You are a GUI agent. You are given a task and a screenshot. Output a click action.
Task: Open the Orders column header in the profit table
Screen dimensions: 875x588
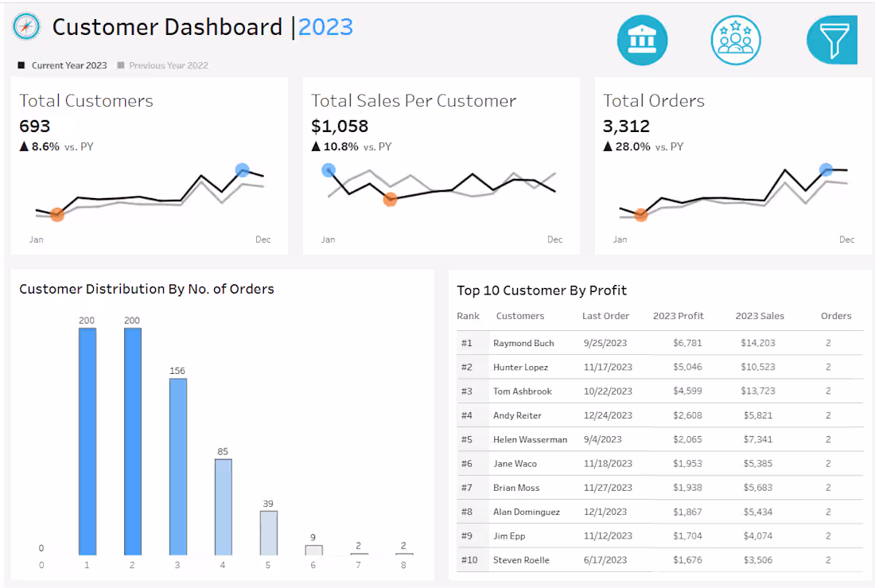836,316
